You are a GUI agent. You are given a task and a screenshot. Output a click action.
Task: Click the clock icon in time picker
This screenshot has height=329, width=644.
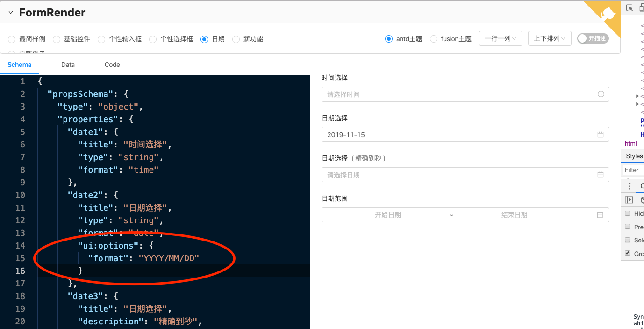point(601,94)
